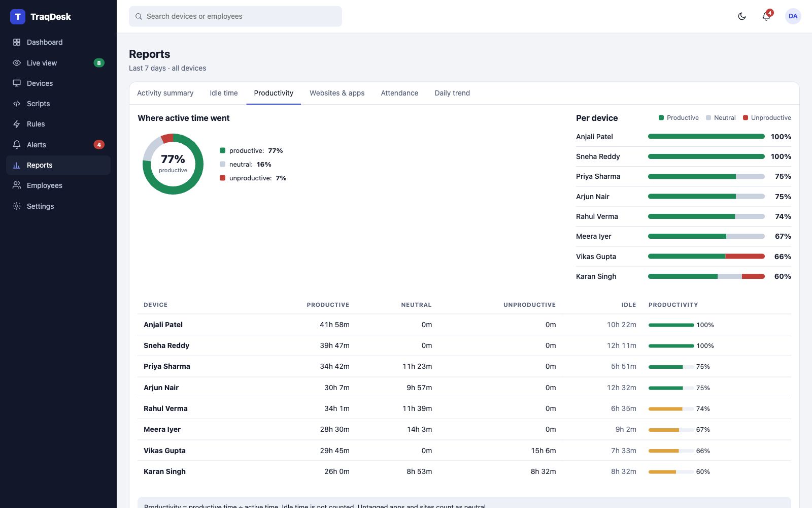Click the Search devices or employees field
The width and height of the screenshot is (812, 508).
[235, 16]
